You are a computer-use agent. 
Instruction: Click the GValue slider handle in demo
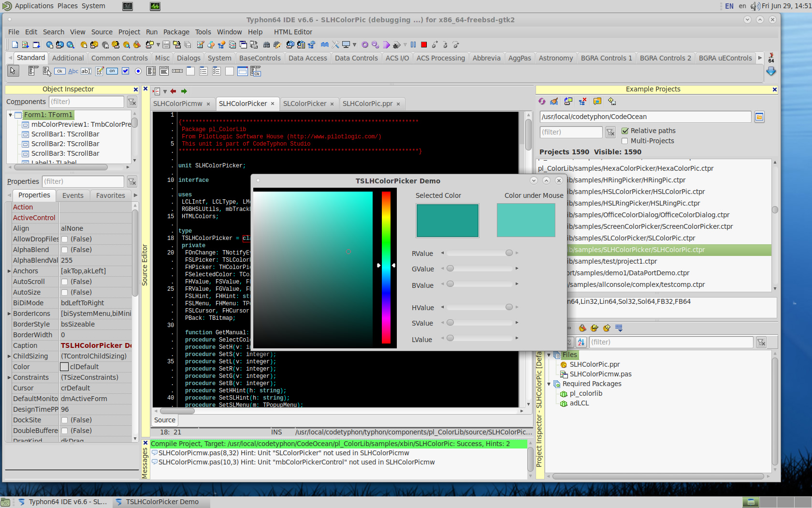(450, 269)
